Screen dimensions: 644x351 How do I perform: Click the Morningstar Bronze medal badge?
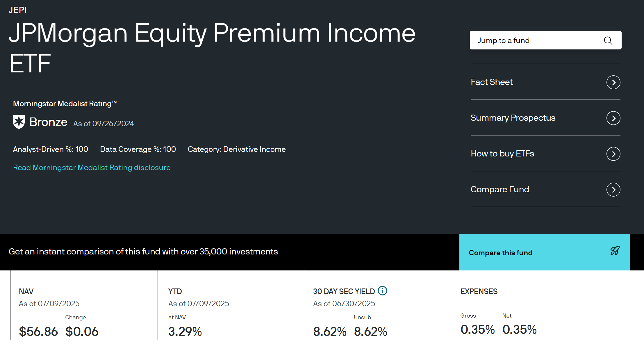[x=19, y=122]
